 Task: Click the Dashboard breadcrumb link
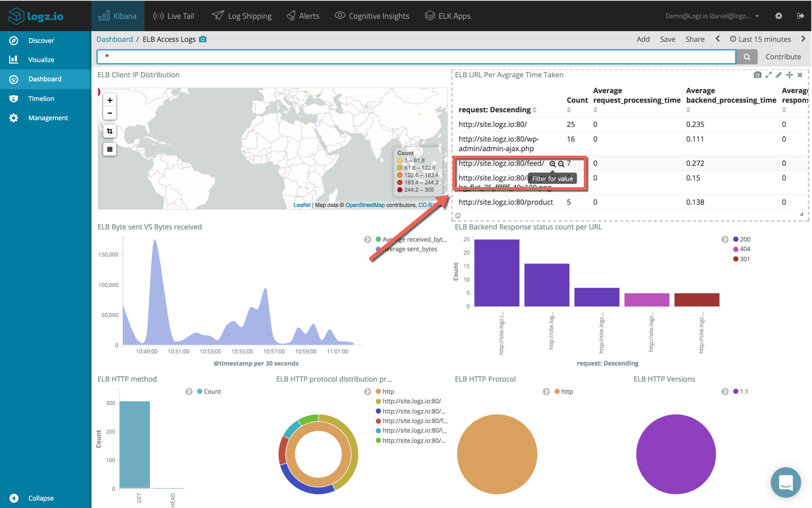pos(114,39)
